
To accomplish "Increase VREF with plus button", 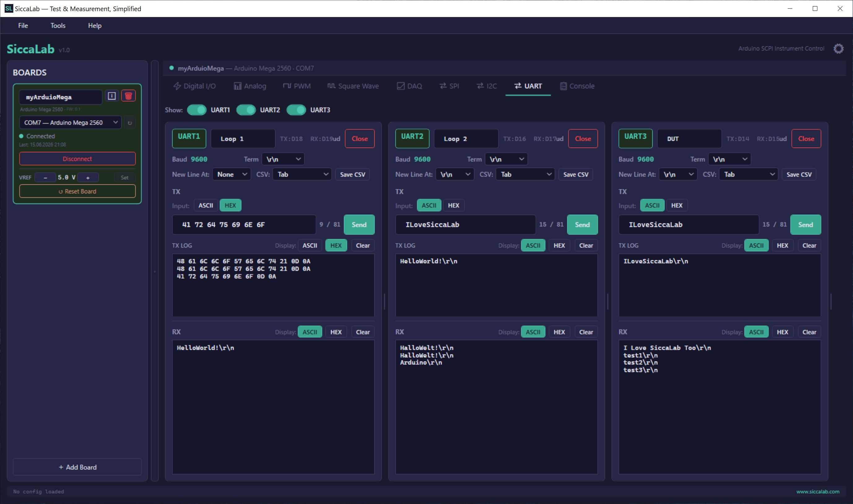I will tap(88, 178).
